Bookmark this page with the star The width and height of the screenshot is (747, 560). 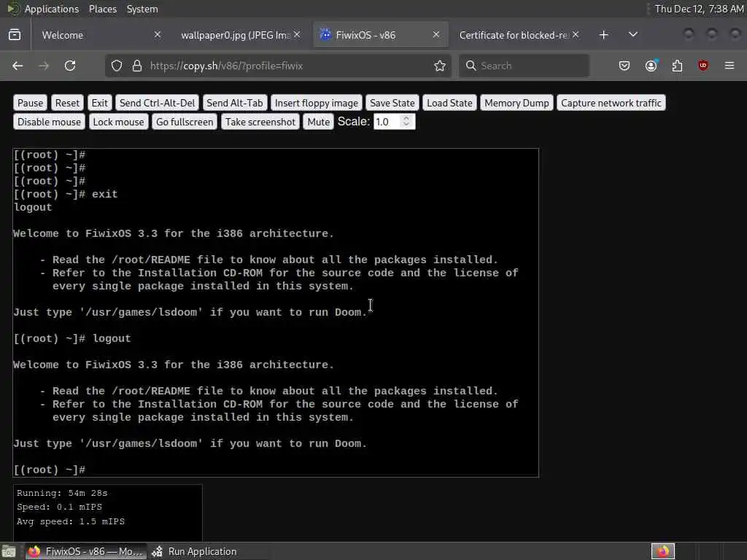(x=440, y=66)
